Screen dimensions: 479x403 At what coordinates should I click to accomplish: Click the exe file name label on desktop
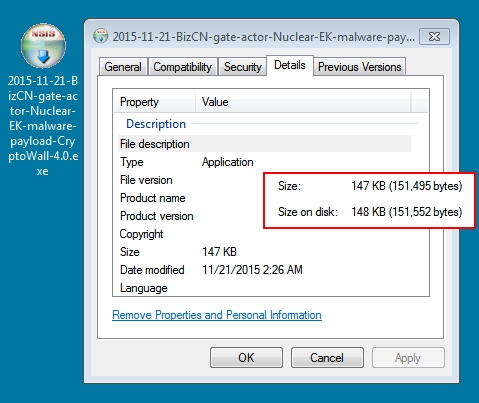click(43, 126)
